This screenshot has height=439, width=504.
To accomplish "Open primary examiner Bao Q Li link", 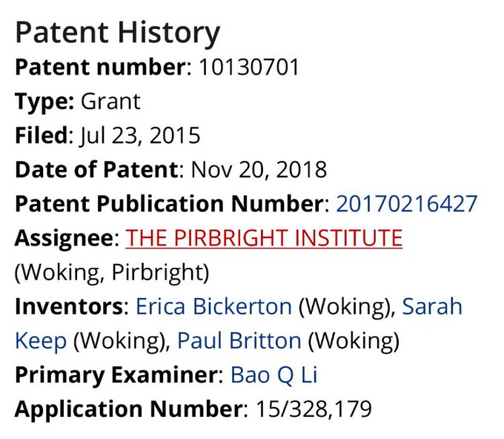I will click(x=274, y=374).
